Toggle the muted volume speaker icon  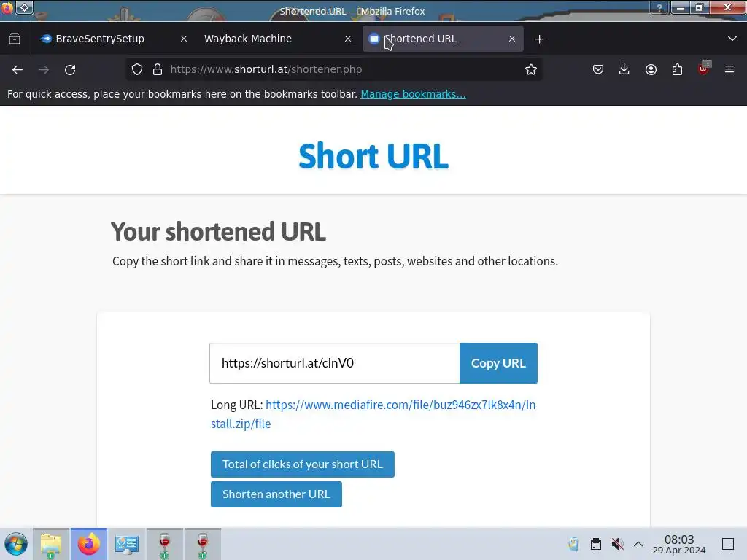coord(617,544)
